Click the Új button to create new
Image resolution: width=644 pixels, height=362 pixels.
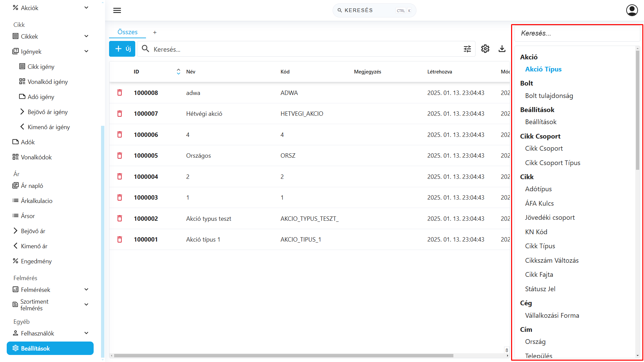point(122,49)
